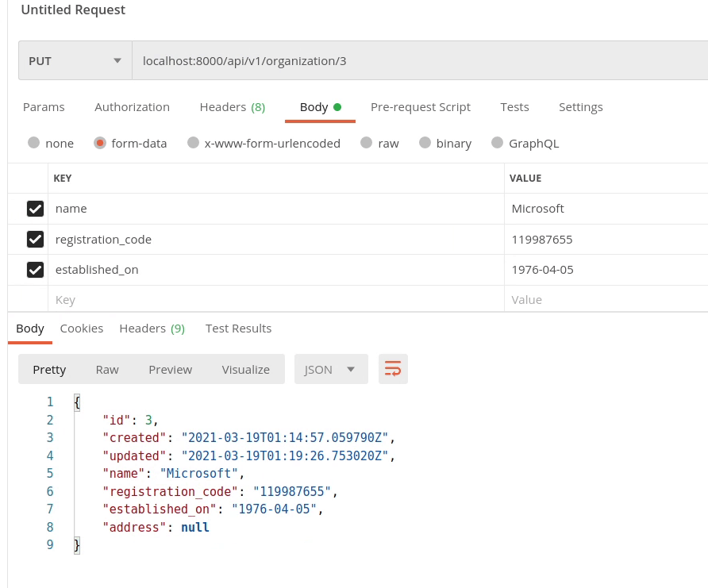The width and height of the screenshot is (708, 588).
Task: Pick the binary body type option
Action: [425, 143]
